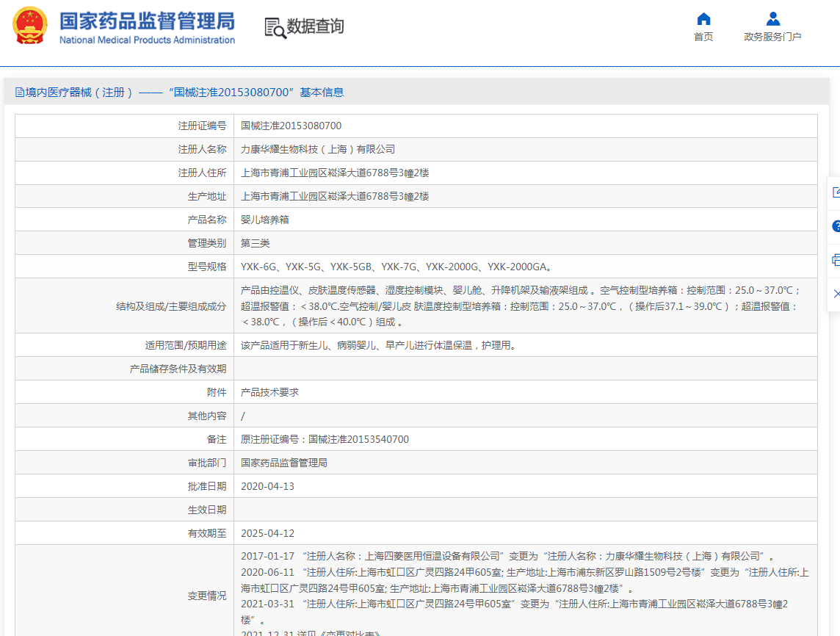840x636 pixels.
Task: Click the 产品技术要求 attachment entry
Action: click(x=269, y=392)
